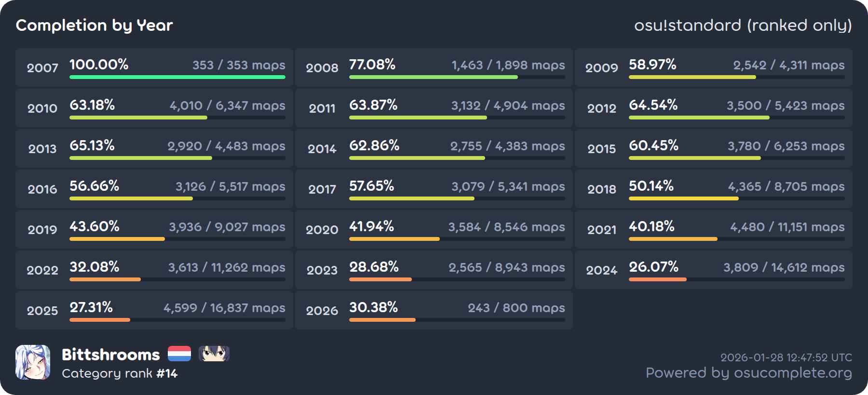The width and height of the screenshot is (868, 395).
Task: Click the osu!standard (ranked only) label
Action: point(743,25)
